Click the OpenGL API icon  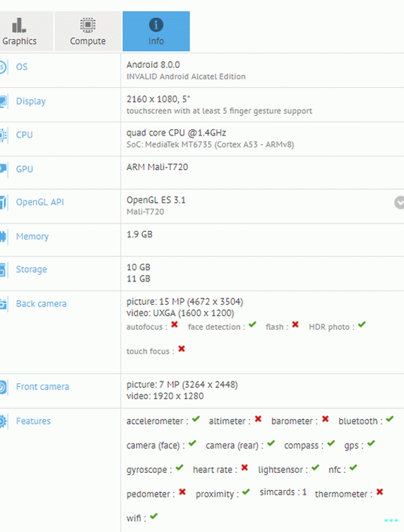[3, 202]
